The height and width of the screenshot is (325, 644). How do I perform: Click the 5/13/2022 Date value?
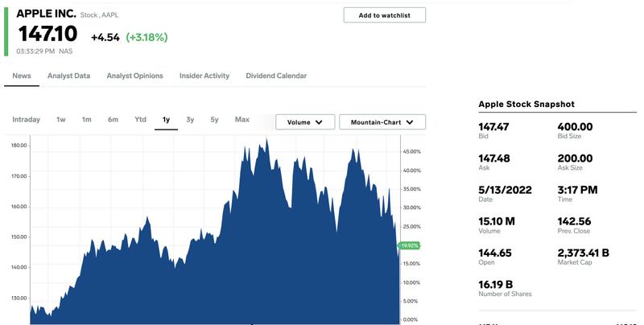click(x=506, y=190)
